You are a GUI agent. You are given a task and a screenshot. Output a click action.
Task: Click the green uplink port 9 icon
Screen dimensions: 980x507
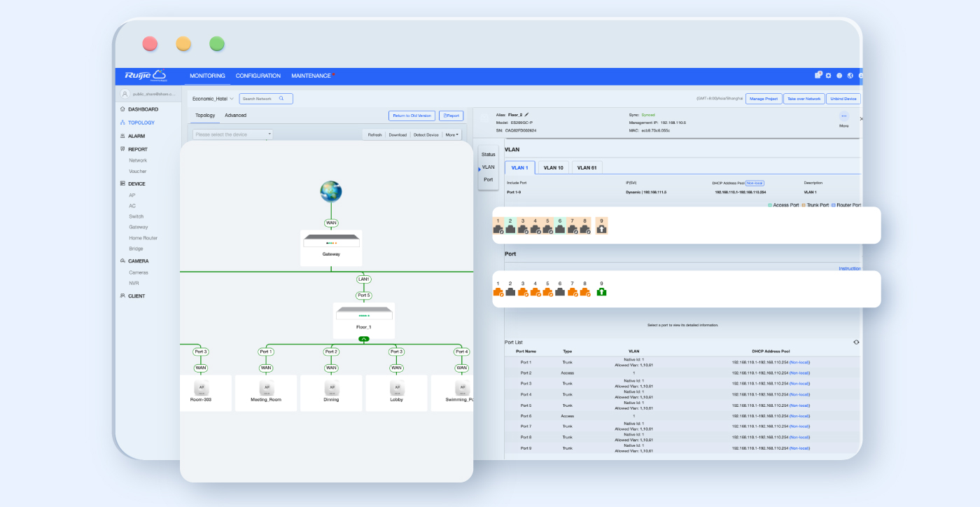click(x=601, y=291)
